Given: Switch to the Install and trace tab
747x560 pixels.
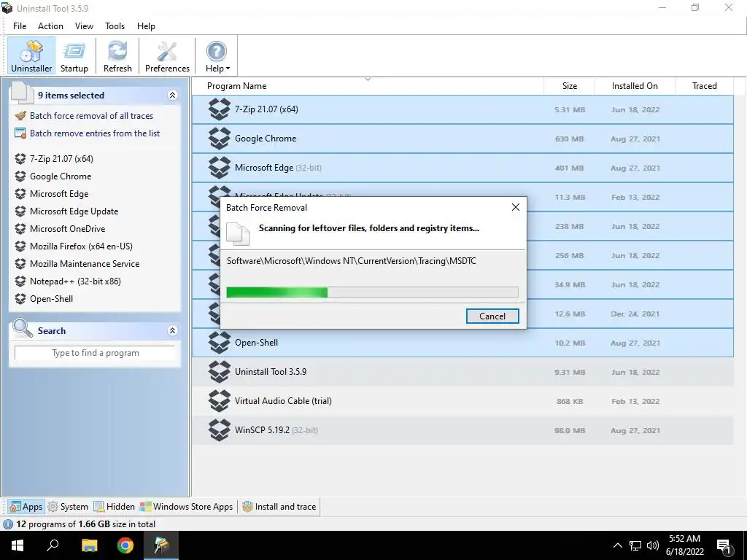Looking at the screenshot, I should (x=279, y=507).
